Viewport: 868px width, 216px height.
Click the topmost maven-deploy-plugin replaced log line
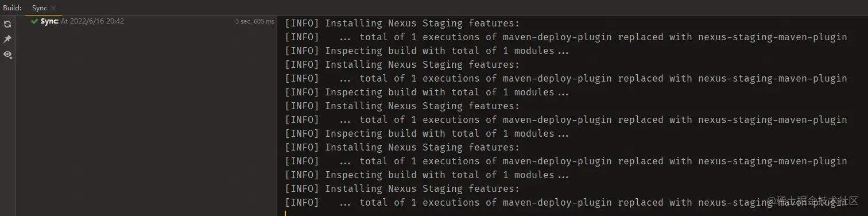tap(565, 37)
